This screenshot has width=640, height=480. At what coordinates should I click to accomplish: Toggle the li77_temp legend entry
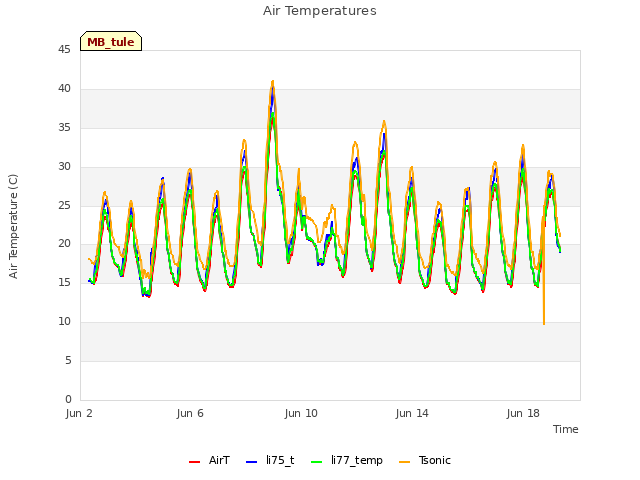[x=347, y=460]
